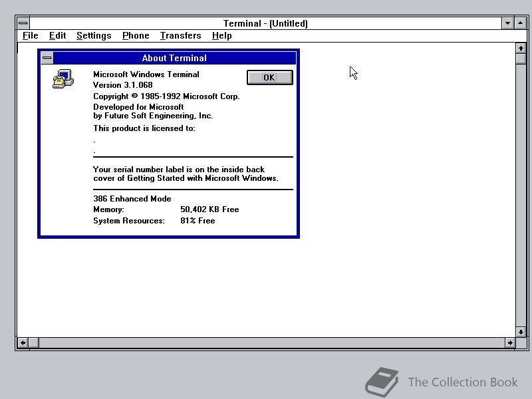Click the "System Resources:" label
532x399 pixels.
click(129, 221)
